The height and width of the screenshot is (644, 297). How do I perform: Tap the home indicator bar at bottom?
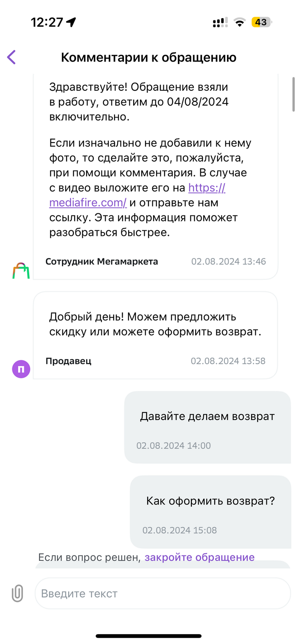148,636
